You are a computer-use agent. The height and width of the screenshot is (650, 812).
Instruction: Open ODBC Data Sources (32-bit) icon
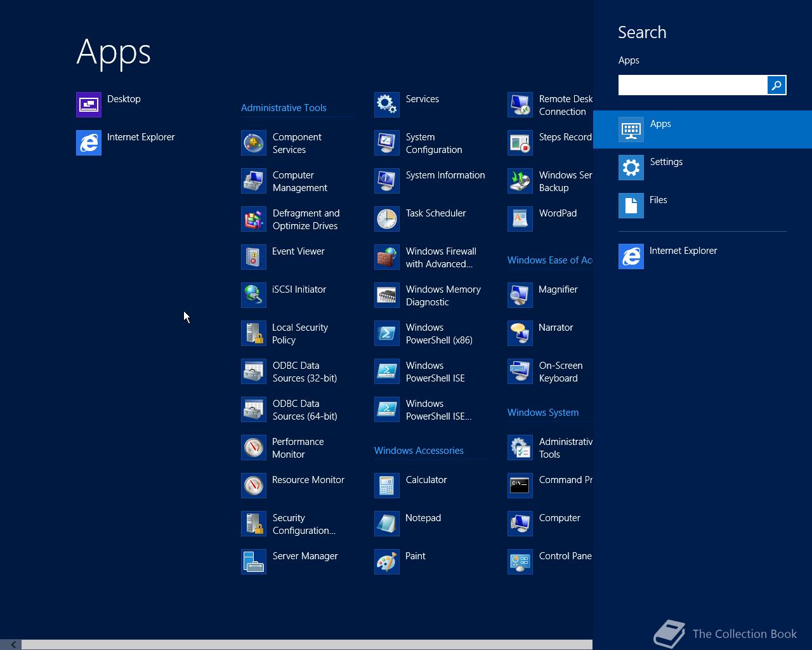click(x=254, y=371)
